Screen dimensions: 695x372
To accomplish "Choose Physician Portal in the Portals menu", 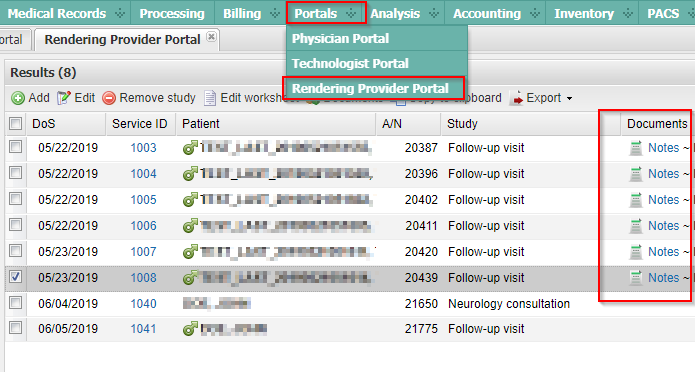I will [x=340, y=39].
